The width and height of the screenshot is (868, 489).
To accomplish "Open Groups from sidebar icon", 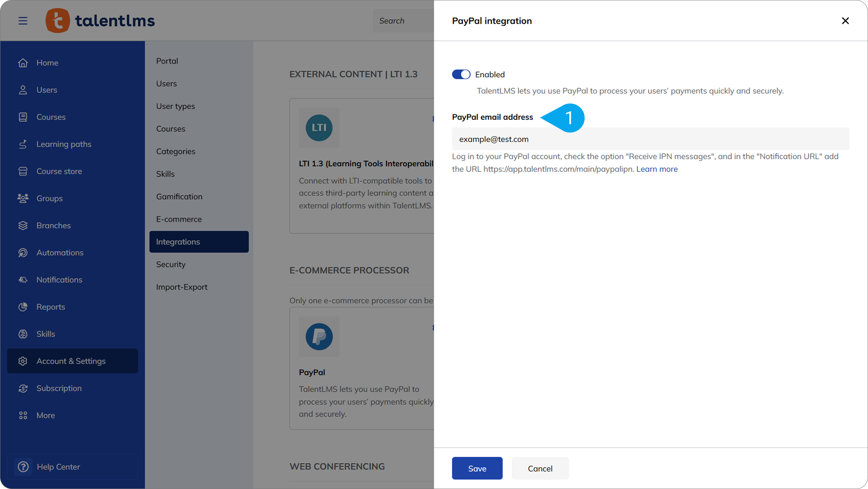I will [23, 198].
